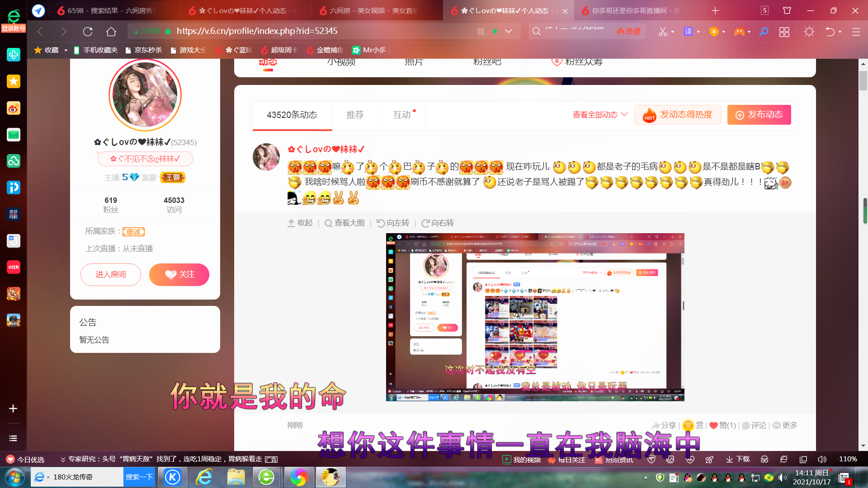Click the 发布动态 button
The image size is (868, 488).
[759, 115]
